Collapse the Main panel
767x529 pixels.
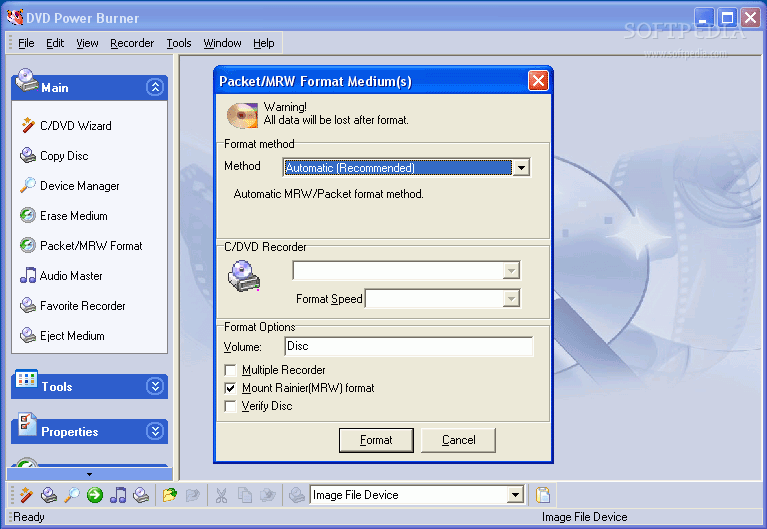tap(155, 88)
